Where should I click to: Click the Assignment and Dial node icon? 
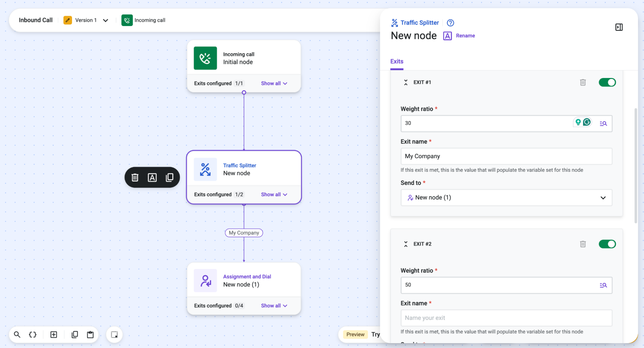(205, 281)
